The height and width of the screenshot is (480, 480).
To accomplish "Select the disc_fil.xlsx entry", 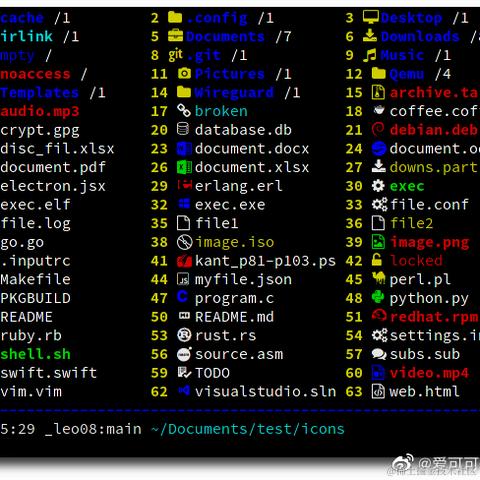I will tap(57, 149).
